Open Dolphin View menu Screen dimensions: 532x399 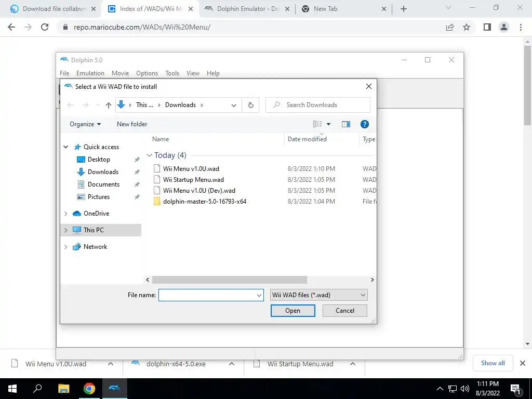point(193,73)
